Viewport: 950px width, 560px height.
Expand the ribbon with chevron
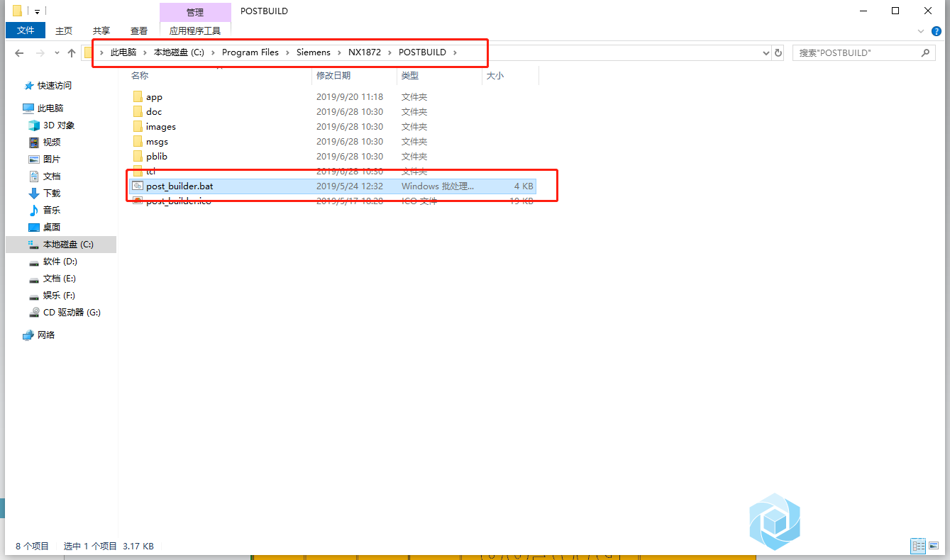pyautogui.click(x=921, y=30)
